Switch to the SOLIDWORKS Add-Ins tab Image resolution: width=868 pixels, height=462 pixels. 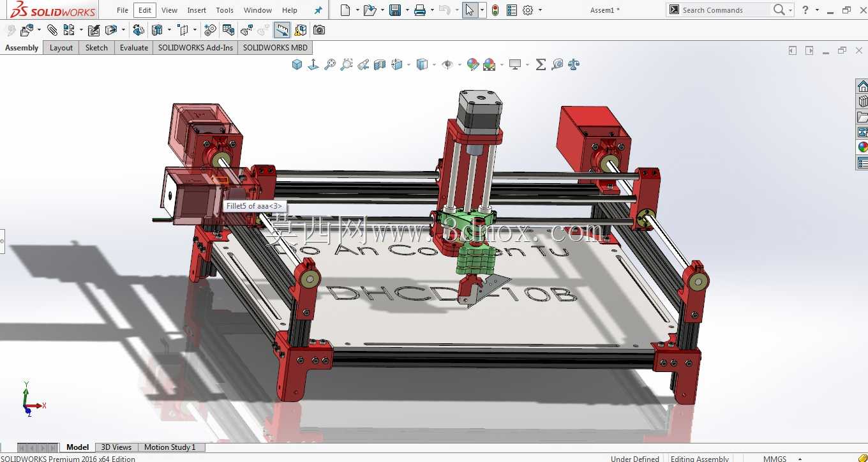point(195,48)
